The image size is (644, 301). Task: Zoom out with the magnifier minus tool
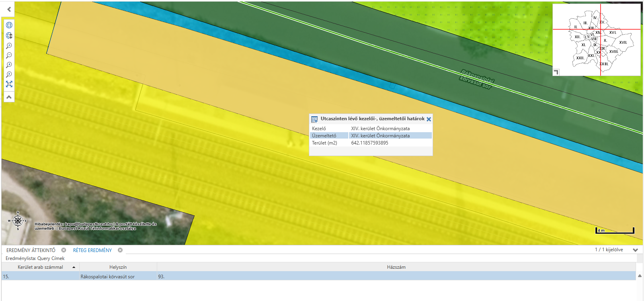9,55
